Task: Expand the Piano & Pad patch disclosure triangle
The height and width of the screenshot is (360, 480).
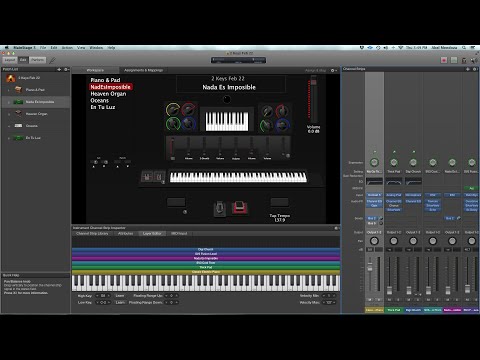Action: [9, 90]
